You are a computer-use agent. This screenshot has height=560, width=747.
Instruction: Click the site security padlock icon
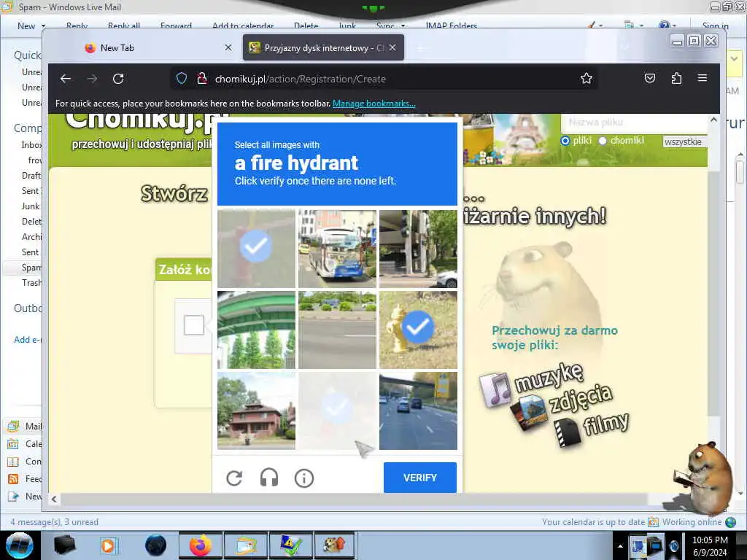202,78
